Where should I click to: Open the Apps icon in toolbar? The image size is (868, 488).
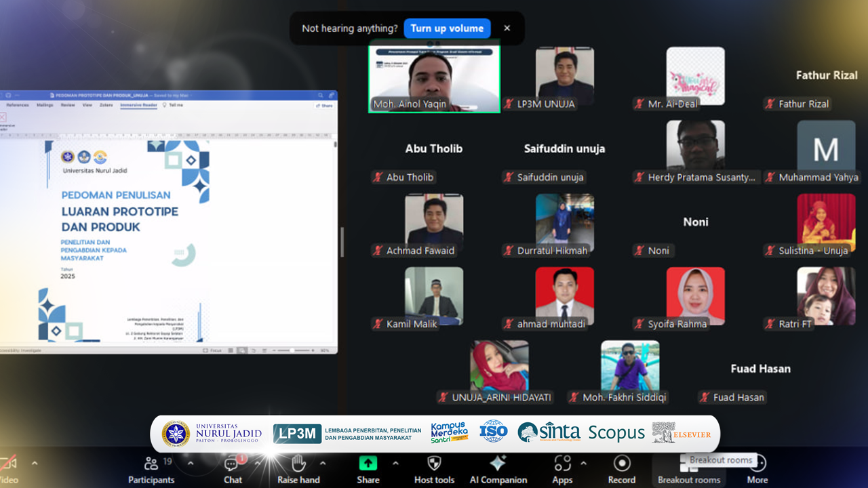tap(562, 464)
